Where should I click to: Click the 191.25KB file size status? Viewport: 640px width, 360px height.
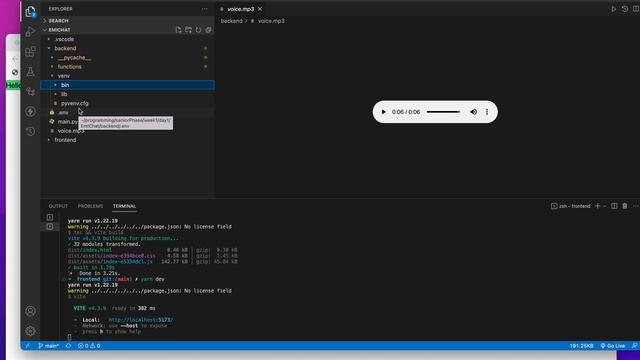(x=581, y=346)
